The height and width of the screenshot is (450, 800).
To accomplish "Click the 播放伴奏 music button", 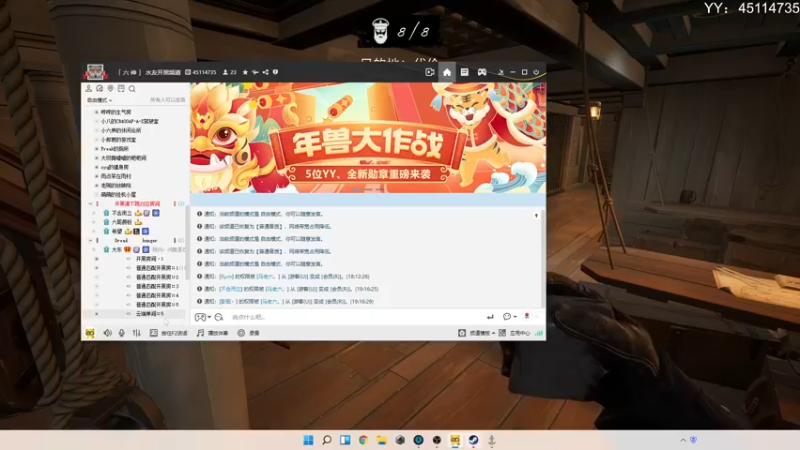I will tap(212, 333).
